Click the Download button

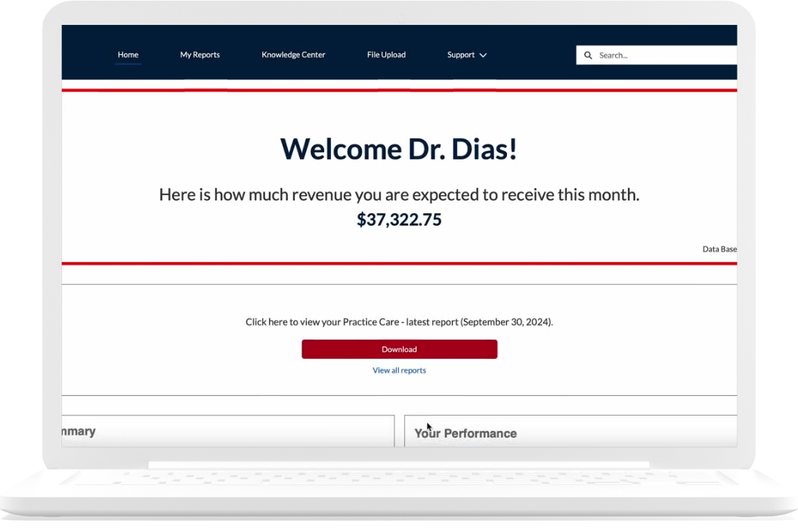[x=399, y=349]
